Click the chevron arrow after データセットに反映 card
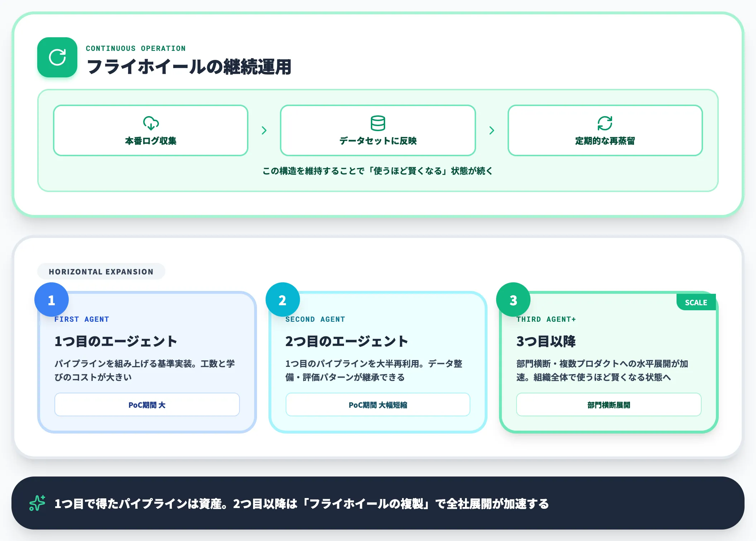 [492, 130]
